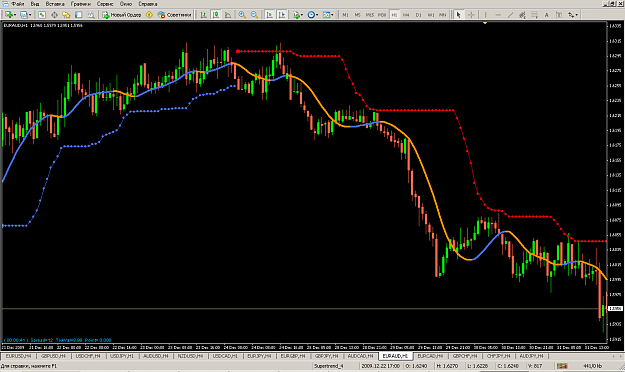
Task: Switch to the GBPUSD,H4 chart tab
Action: point(53,356)
